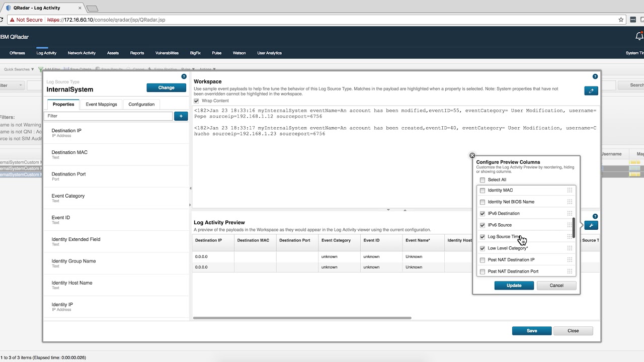Add a new property with the plus button

tap(181, 116)
